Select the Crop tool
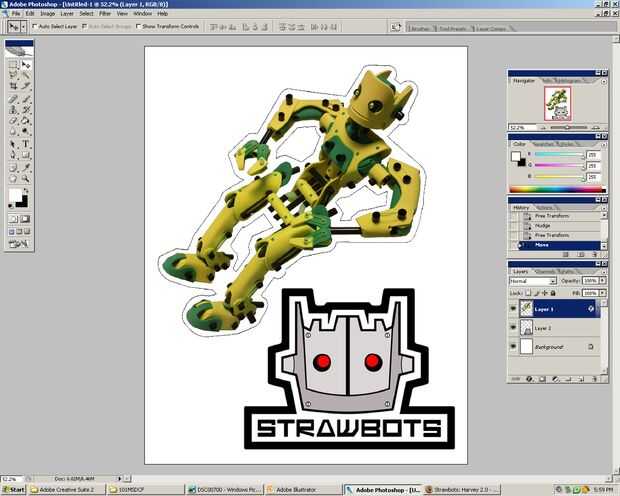This screenshot has height=496, width=620. point(13,86)
